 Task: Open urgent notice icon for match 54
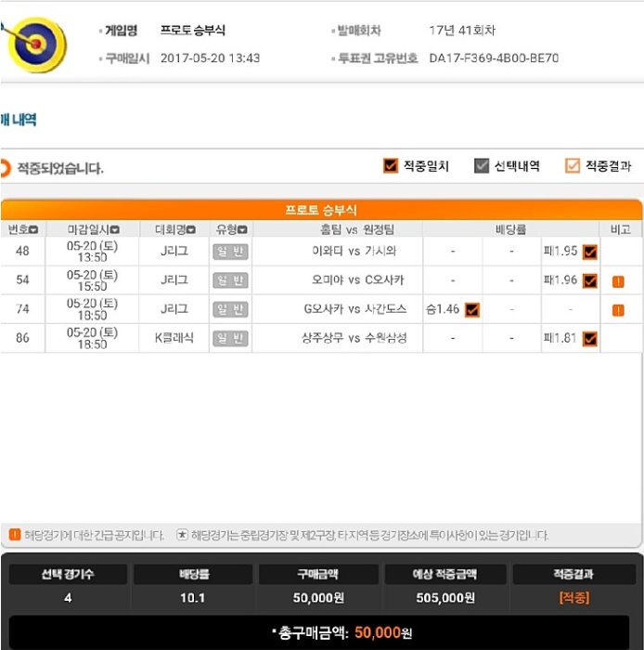[618, 282]
